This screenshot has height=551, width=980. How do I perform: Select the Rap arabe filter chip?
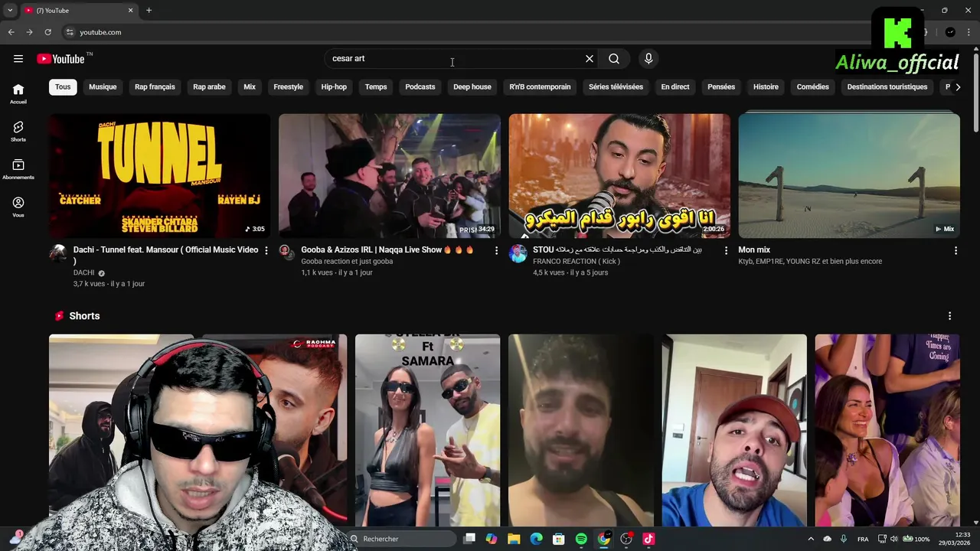click(209, 87)
